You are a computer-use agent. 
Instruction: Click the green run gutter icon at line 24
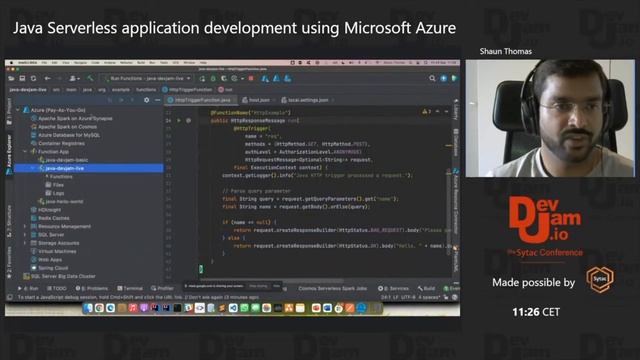[x=179, y=120]
